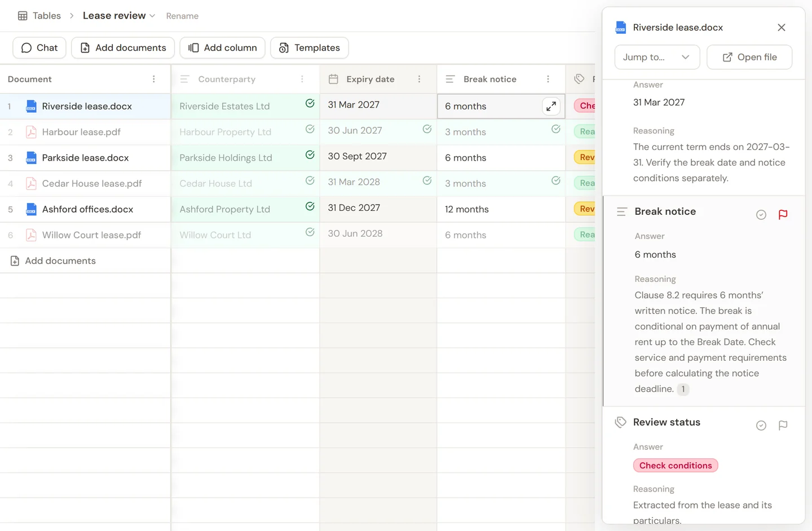Screen dimensions: 812x531
Task: Toggle verified check on 30 Jun 2027 expiry
Action: pos(427,129)
